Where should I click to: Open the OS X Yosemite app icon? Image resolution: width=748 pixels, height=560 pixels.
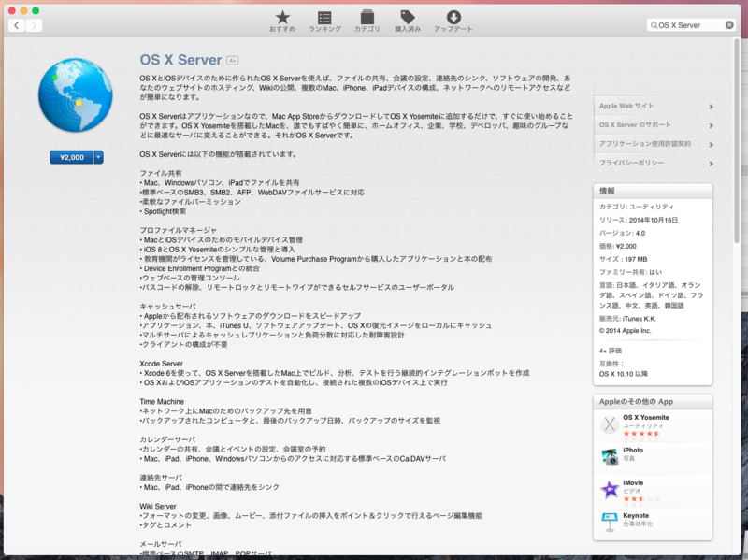(x=610, y=424)
